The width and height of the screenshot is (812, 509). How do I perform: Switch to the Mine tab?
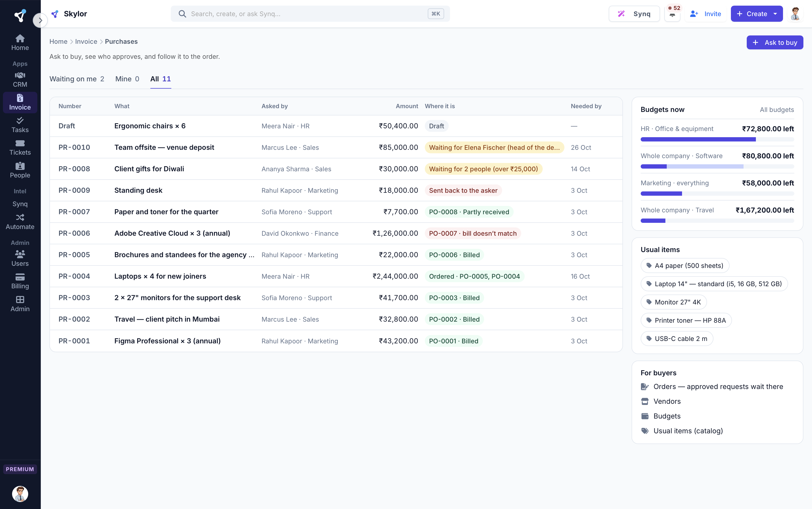(x=127, y=79)
